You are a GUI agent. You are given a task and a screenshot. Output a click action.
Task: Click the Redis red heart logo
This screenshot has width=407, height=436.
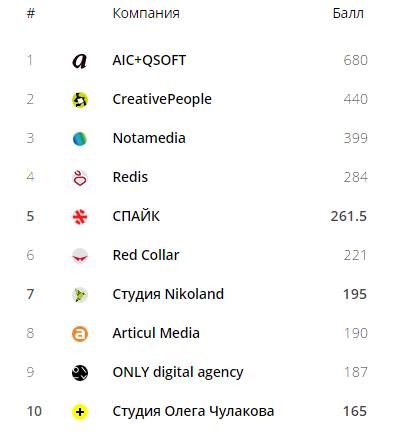(x=80, y=178)
